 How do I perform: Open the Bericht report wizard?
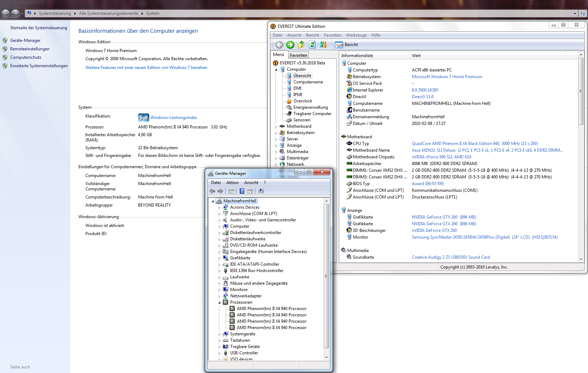347,45
